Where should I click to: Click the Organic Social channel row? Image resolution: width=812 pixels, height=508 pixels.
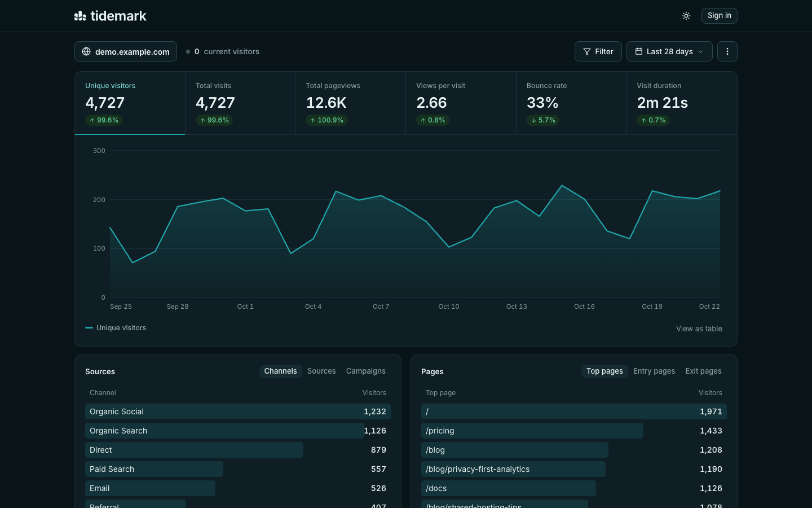coord(238,411)
